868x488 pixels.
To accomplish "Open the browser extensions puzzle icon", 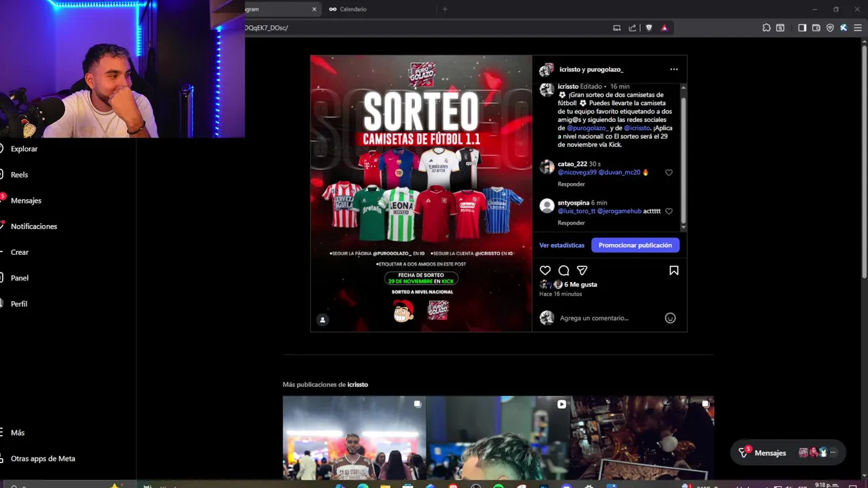I will 766,28.
